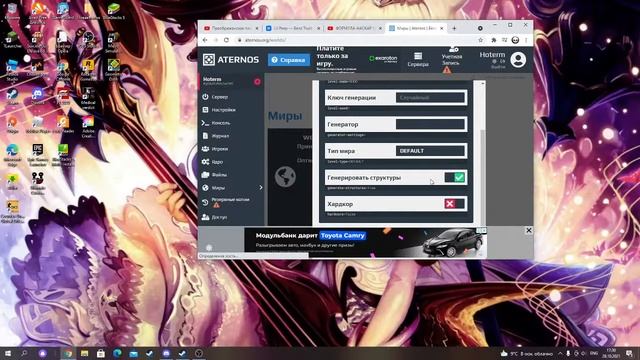Open the browser extensions puzzle icon
This screenshot has width=640, height=360.
[493, 40]
